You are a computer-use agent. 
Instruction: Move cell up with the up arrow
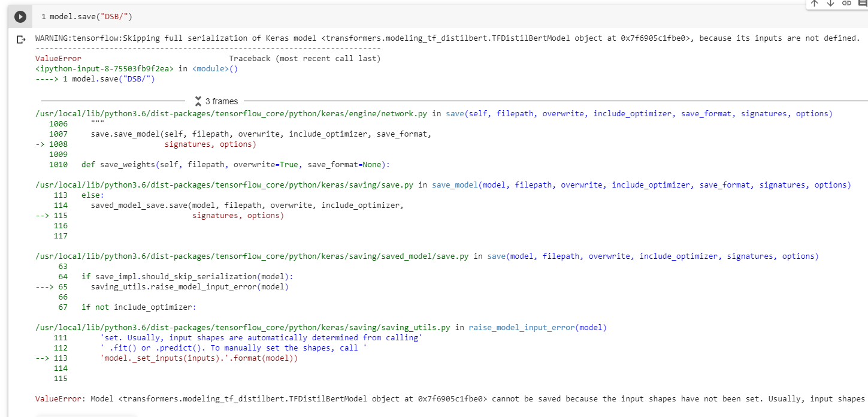tap(814, 3)
